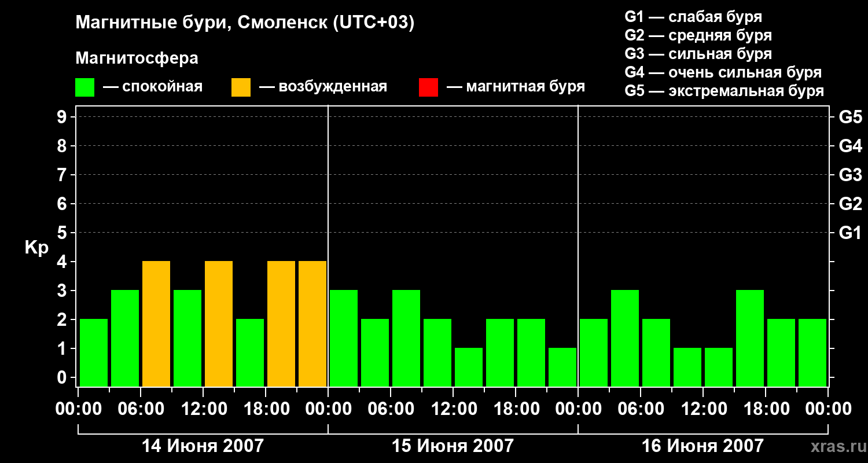Image resolution: width=868 pixels, height=463 pixels.
Task: Click the 16 June 21:00–00:00 green bar
Action: point(812,352)
